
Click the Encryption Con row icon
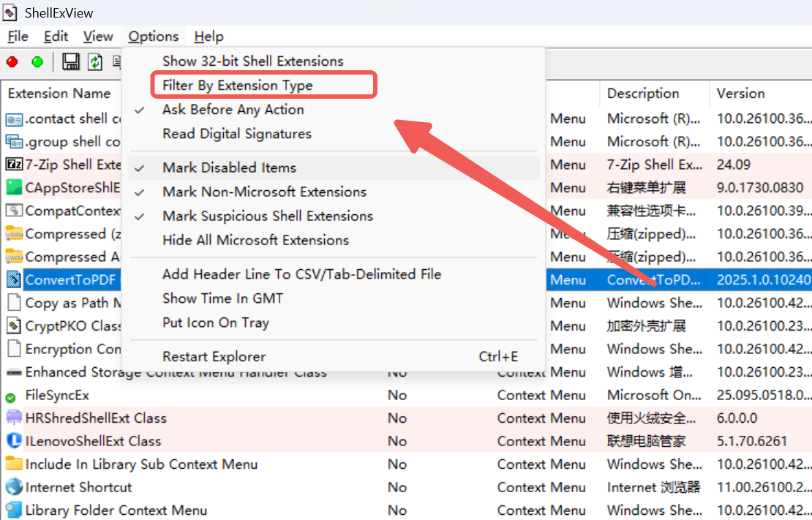coord(14,349)
